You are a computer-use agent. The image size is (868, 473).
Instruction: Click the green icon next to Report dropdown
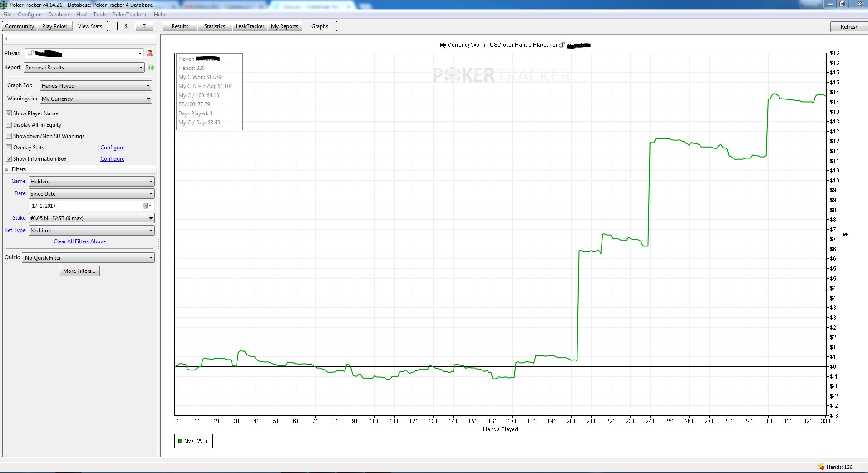click(x=151, y=67)
